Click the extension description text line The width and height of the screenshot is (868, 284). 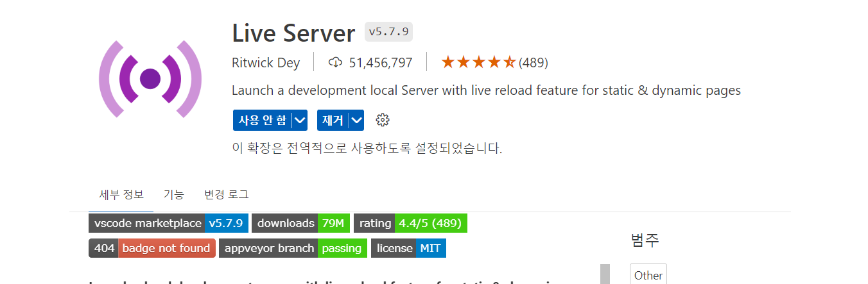[486, 90]
